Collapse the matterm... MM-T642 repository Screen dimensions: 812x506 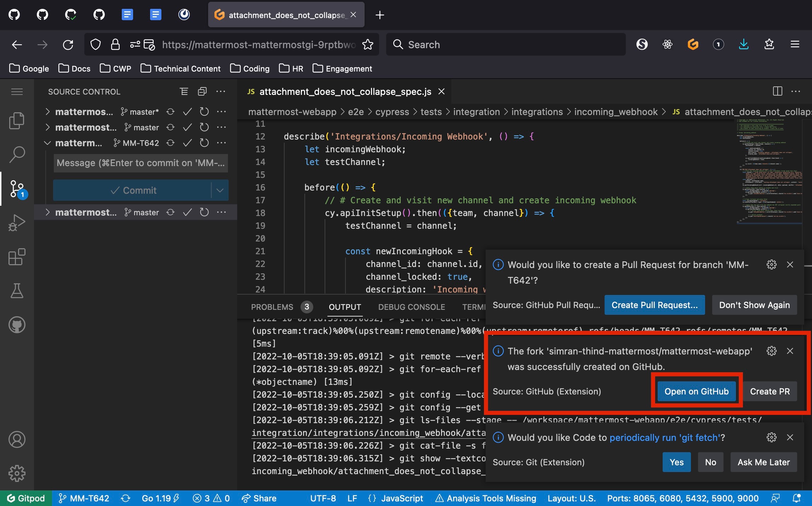click(x=47, y=143)
